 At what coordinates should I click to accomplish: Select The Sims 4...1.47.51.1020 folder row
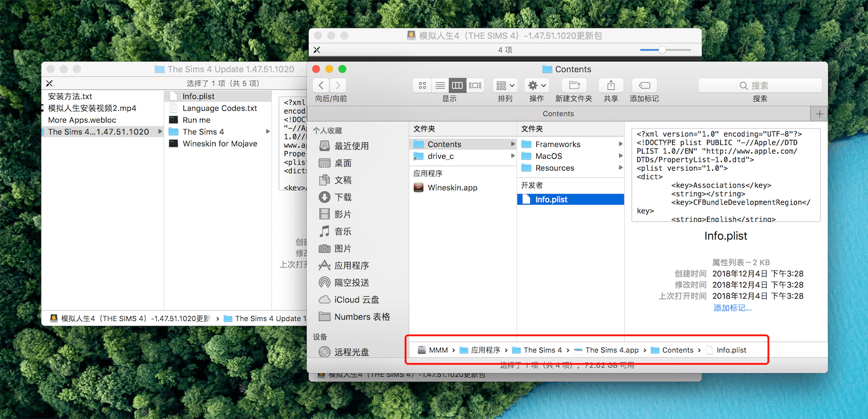pos(103,132)
